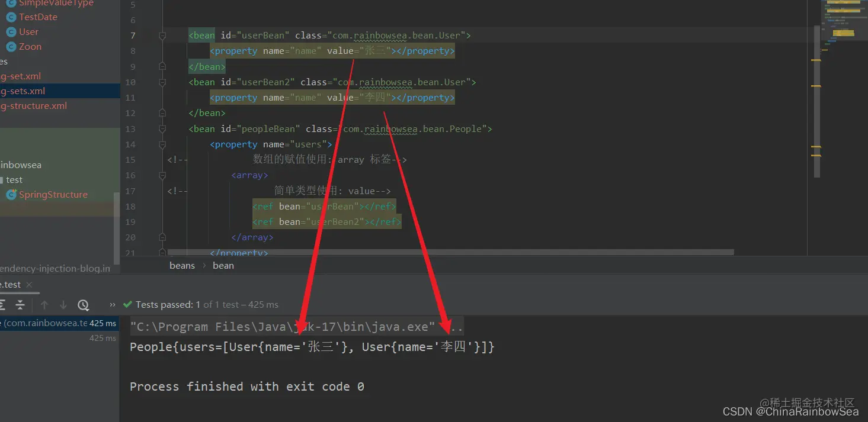
Task: Place cursor on line 7 userBean tag
Action: click(329, 36)
